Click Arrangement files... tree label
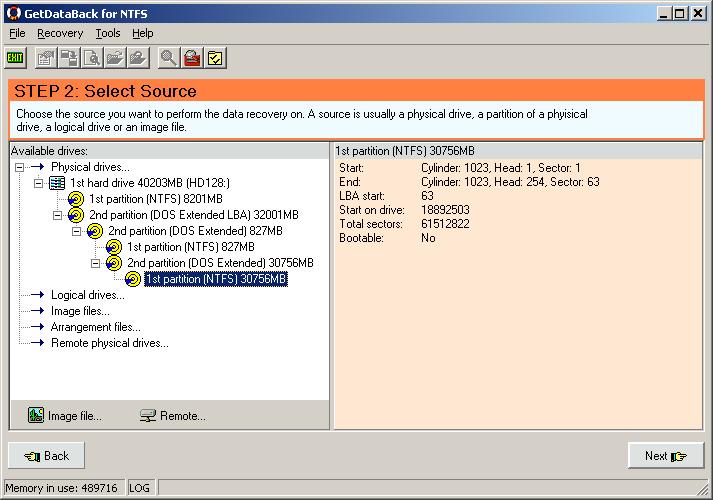This screenshot has height=500, width=713. tap(95, 326)
